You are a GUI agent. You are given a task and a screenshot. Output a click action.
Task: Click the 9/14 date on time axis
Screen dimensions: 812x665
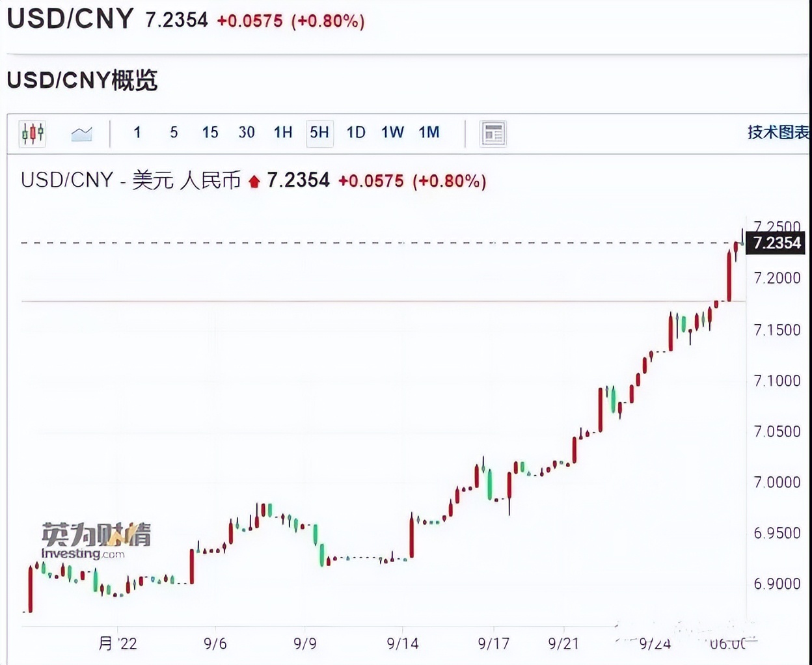coord(403,644)
